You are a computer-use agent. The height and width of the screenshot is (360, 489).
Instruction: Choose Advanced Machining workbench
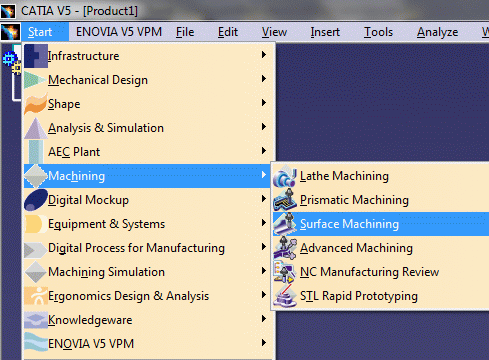click(381, 248)
